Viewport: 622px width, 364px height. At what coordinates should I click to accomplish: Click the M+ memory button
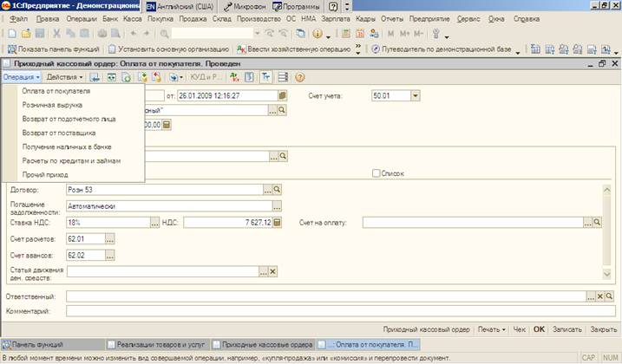click(x=404, y=34)
